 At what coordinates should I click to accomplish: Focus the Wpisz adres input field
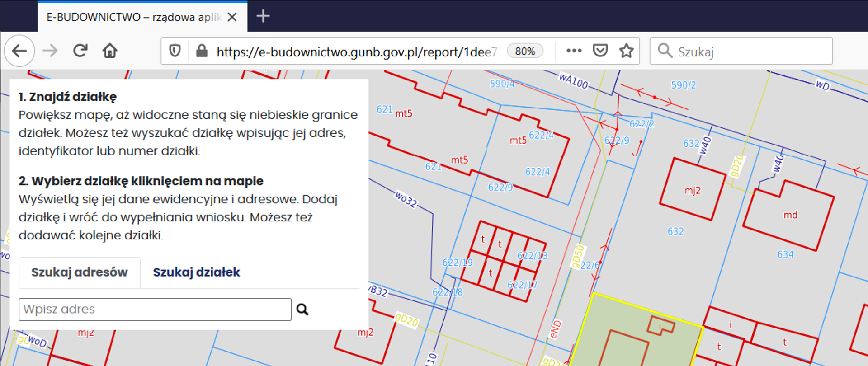(155, 310)
